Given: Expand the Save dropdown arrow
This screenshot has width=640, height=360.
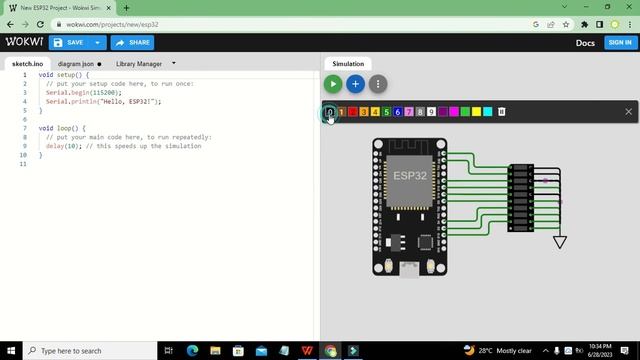Looking at the screenshot, I should point(98,42).
